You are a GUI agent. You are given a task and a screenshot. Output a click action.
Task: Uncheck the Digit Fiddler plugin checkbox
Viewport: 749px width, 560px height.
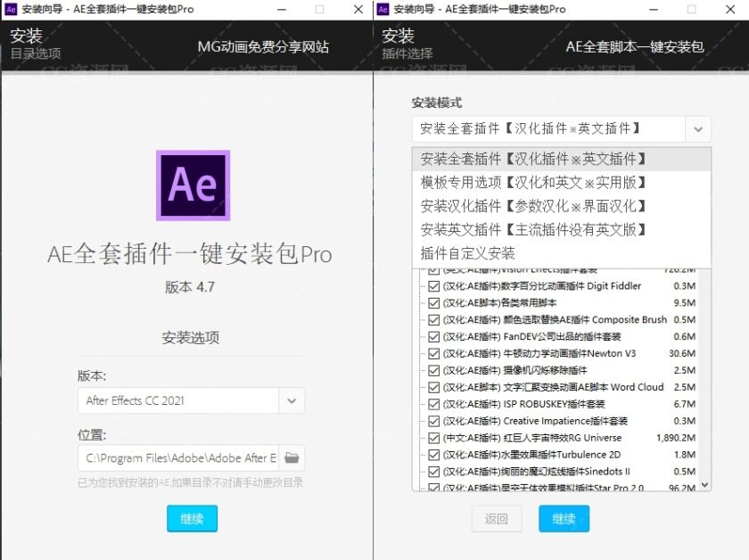pos(433,286)
